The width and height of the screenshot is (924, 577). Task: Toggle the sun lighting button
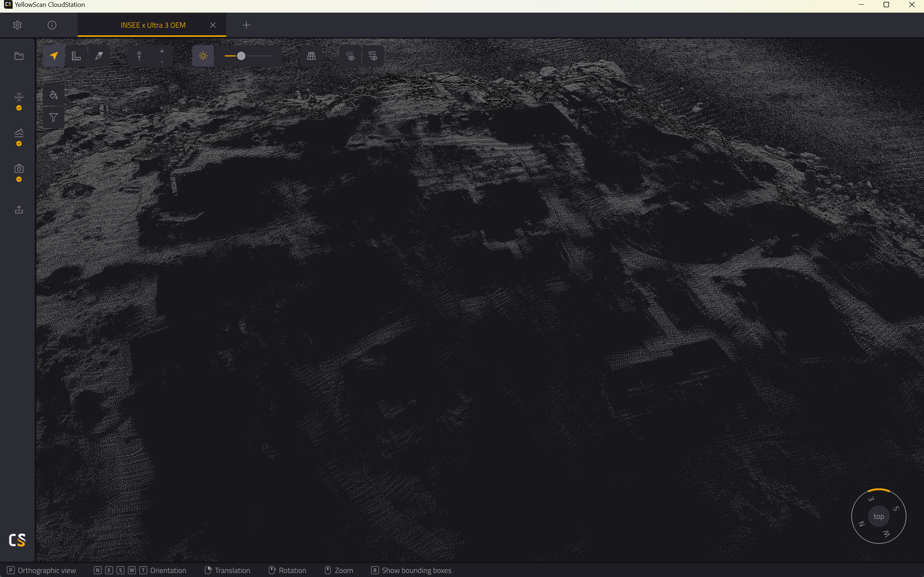click(x=203, y=56)
